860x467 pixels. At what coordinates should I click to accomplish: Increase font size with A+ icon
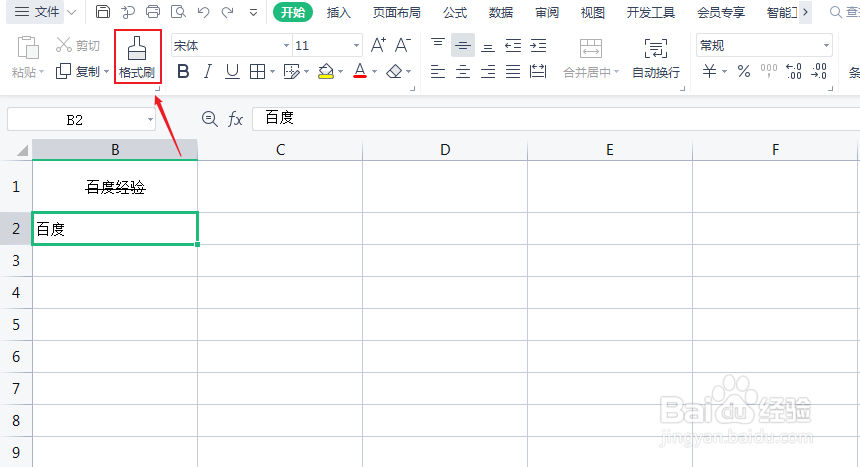tap(378, 45)
